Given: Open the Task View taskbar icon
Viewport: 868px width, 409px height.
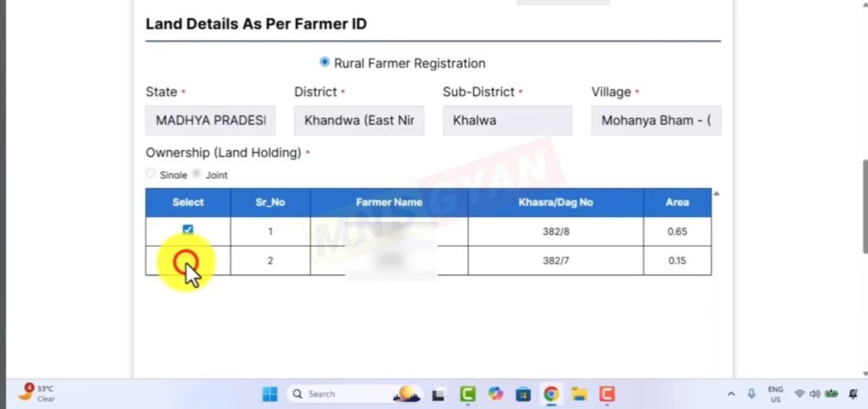Looking at the screenshot, I should click(x=439, y=394).
